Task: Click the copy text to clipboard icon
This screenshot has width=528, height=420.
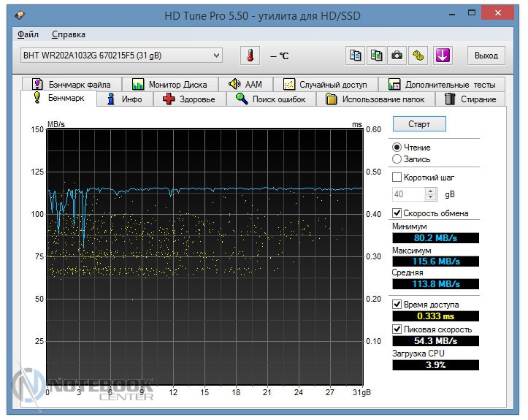Action: (x=356, y=56)
